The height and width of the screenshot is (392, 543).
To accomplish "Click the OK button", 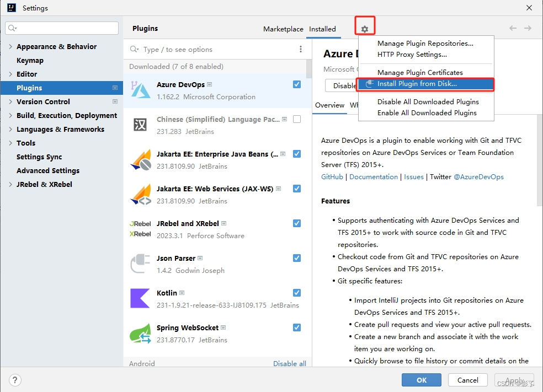I will coord(422,380).
